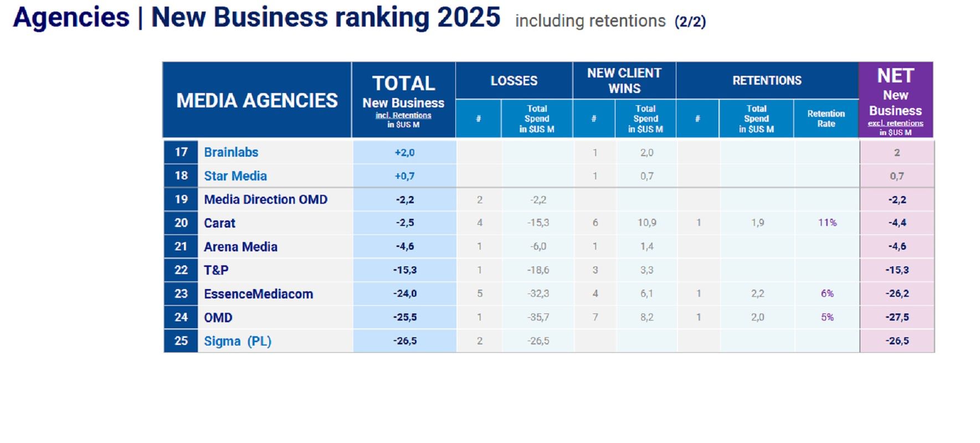This screenshot has height=443, width=980.
Task: Select OMD total value -25,5
Action: click(405, 317)
